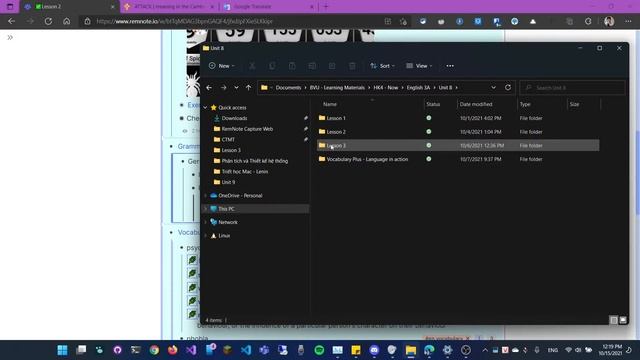Click the Cut scissors icon in Explorer toolbar
The height and width of the screenshot is (360, 640).
252,66
